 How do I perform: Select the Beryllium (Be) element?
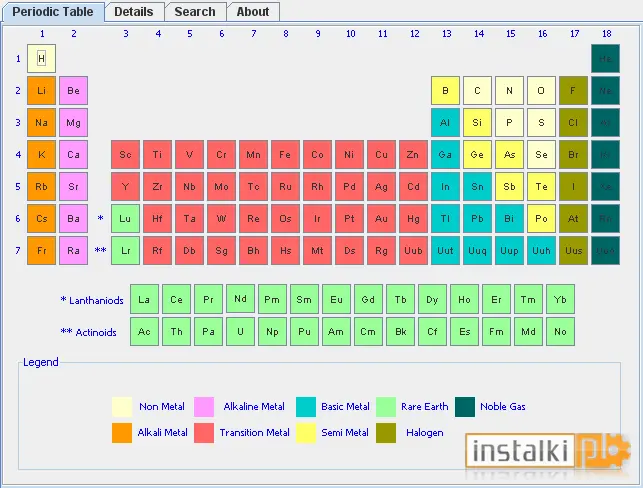[x=73, y=91]
